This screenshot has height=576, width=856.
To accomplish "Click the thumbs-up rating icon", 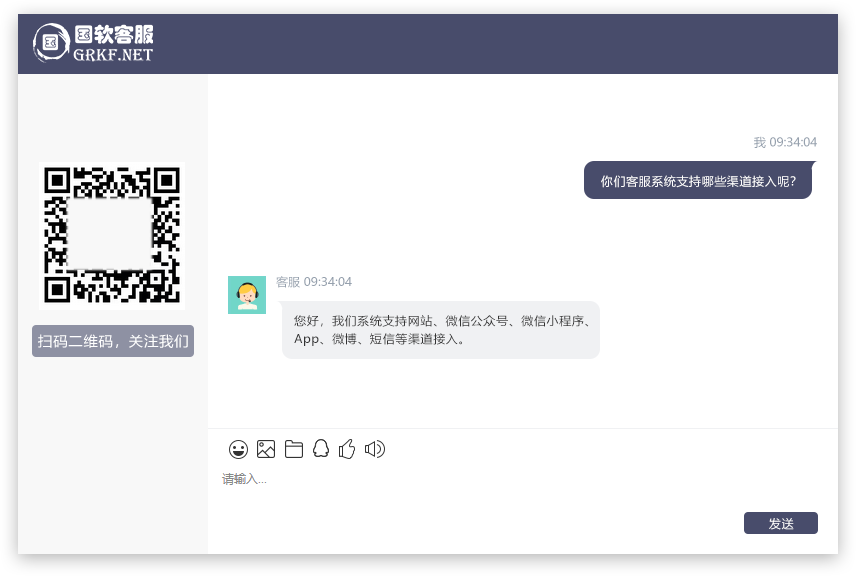I will point(347,449).
